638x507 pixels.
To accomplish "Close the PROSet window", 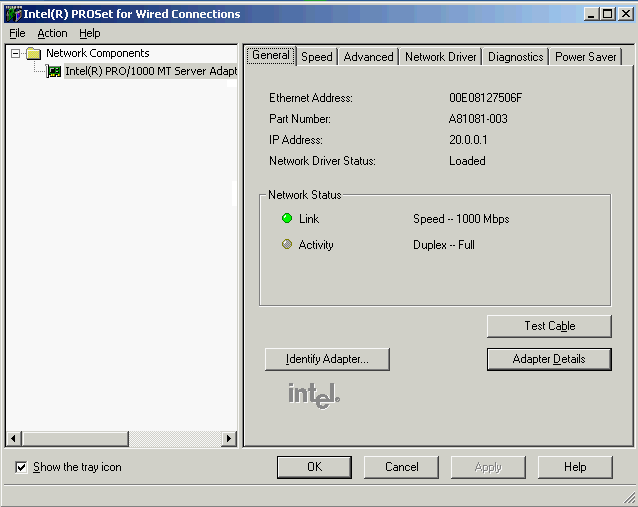I will pyautogui.click(x=626, y=14).
